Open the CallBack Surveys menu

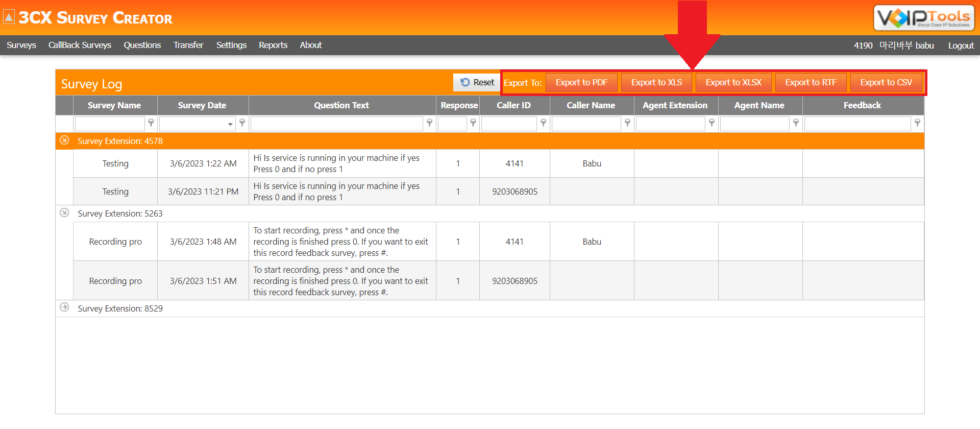tap(80, 45)
